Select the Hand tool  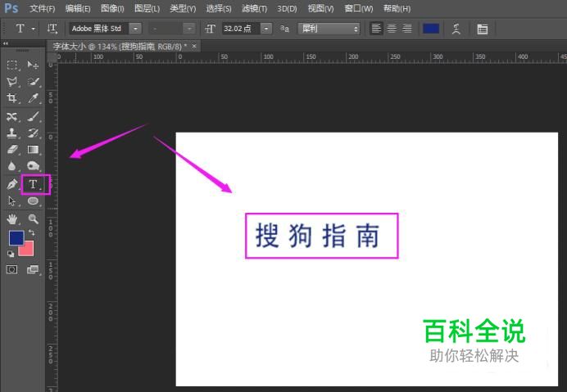(x=12, y=219)
